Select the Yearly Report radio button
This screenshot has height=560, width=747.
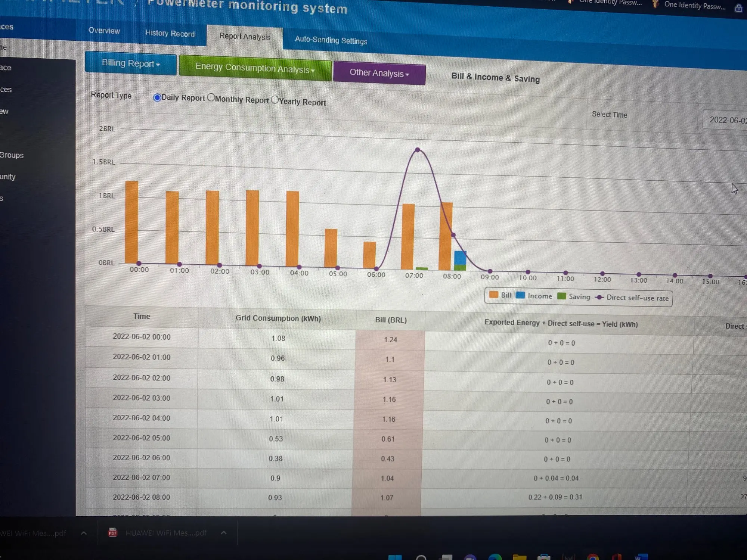click(x=275, y=100)
